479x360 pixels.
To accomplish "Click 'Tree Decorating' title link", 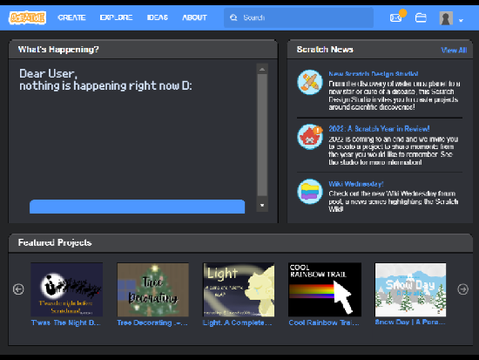I will point(152,323).
